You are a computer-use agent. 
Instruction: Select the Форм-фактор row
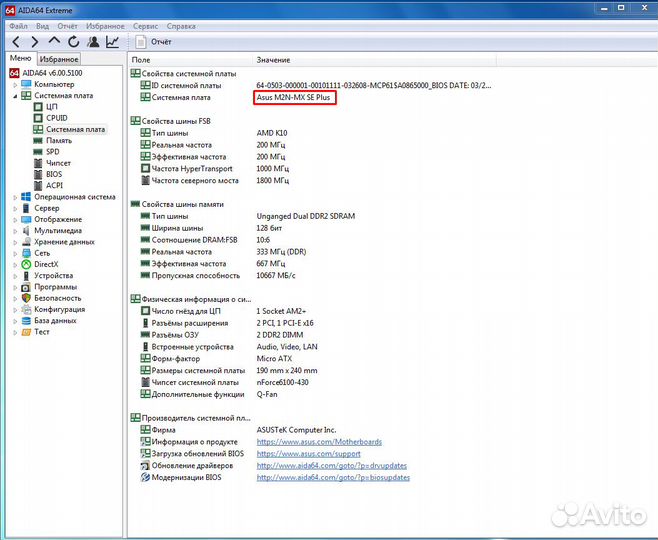(216, 359)
